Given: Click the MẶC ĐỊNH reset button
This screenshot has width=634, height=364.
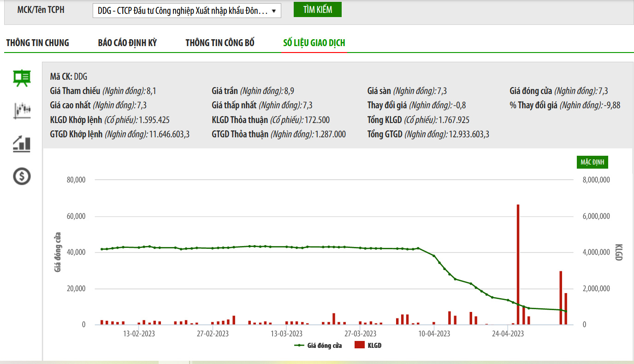Looking at the screenshot, I should click(593, 163).
